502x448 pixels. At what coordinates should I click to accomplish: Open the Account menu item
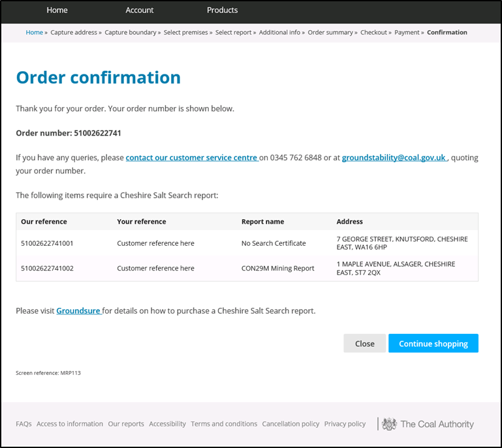pyautogui.click(x=139, y=10)
